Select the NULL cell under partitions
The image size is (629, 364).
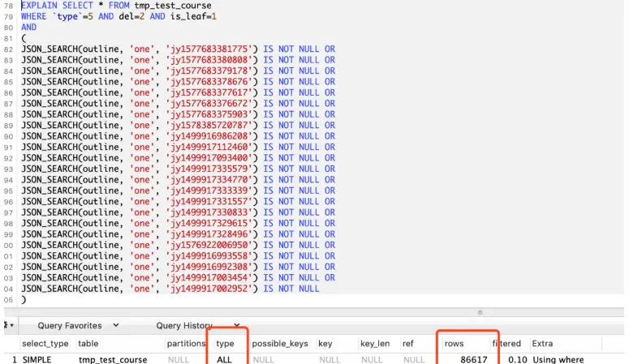[178, 360]
